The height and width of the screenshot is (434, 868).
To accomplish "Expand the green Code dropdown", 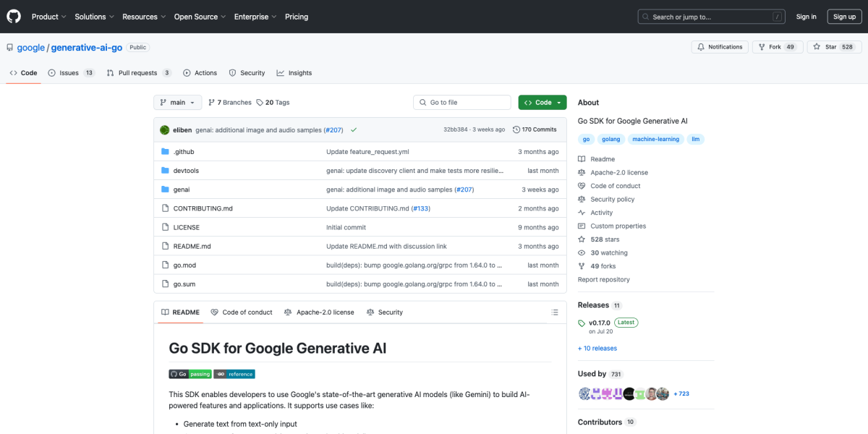I will (542, 102).
